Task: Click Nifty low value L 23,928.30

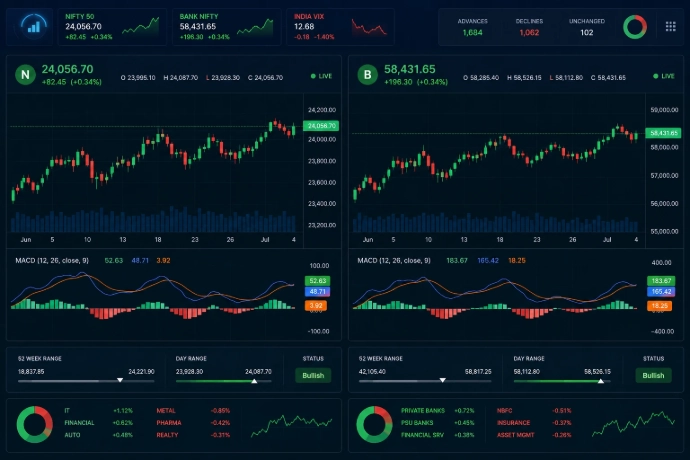Action: click(x=223, y=78)
